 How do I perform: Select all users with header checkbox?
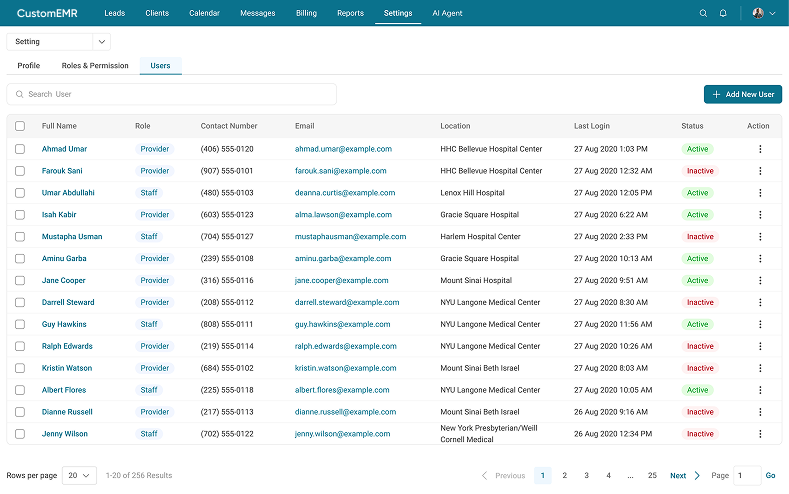pyautogui.click(x=20, y=126)
